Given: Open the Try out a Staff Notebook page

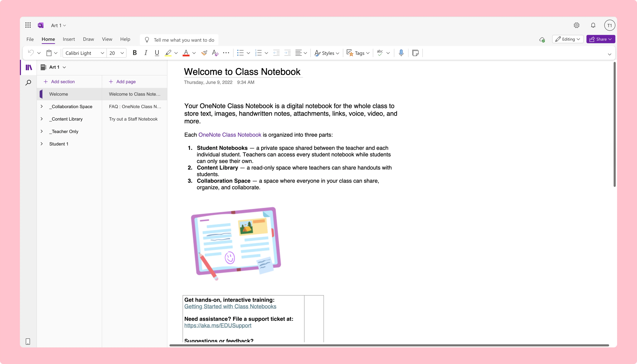Looking at the screenshot, I should click(134, 119).
